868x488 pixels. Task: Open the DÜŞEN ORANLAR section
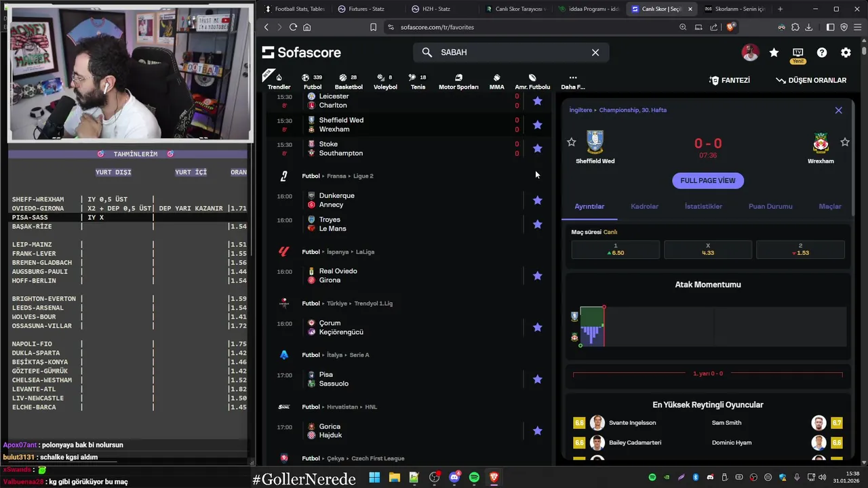pos(811,80)
